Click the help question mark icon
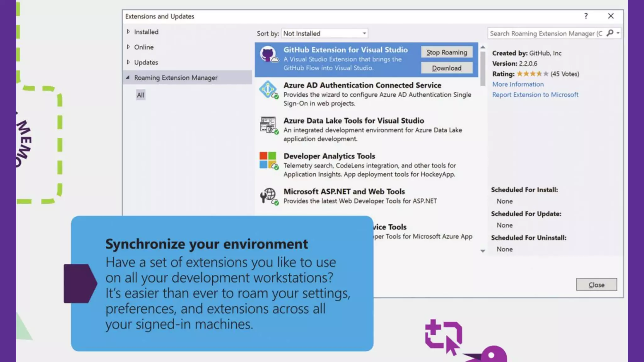This screenshot has width=644, height=362. (x=586, y=16)
